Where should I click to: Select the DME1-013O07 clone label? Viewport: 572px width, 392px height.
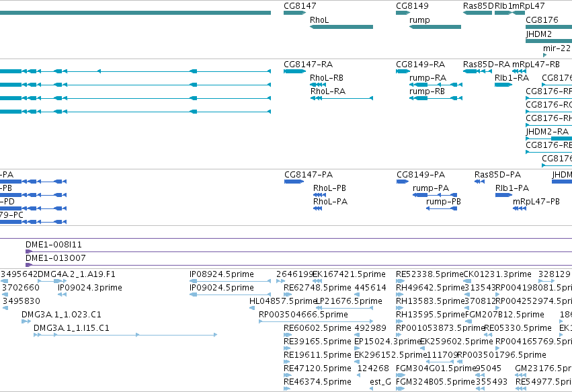(x=56, y=258)
